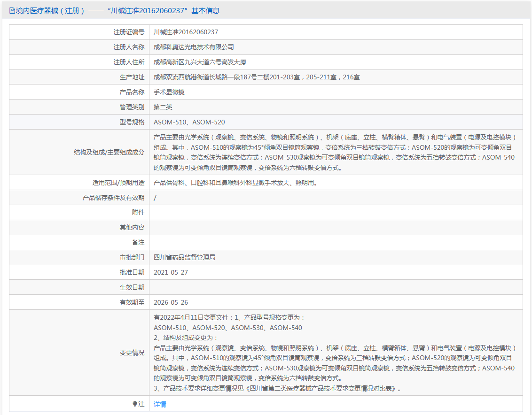This screenshot has width=532, height=415.
Task: Click the 适用范围/预期用途 label
Action: [118, 183]
